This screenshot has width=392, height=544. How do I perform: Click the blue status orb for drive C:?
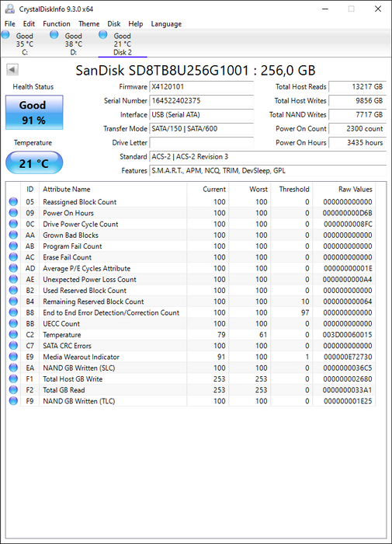pos(5,34)
